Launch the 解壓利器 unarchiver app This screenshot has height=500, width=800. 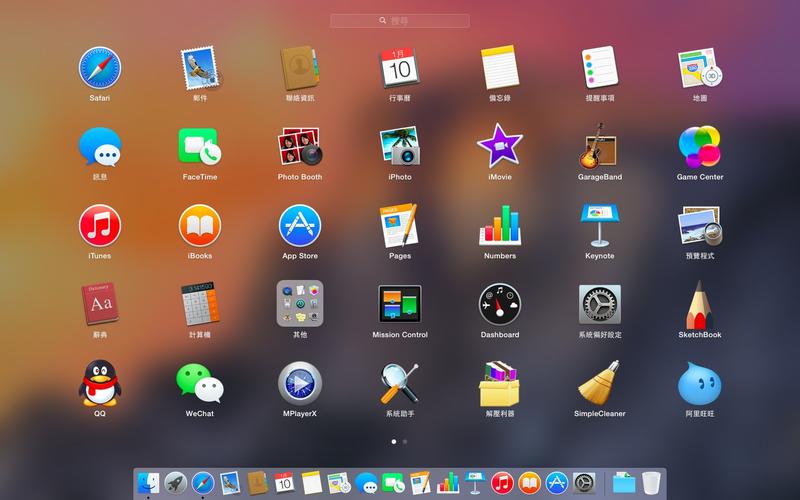pos(499,384)
